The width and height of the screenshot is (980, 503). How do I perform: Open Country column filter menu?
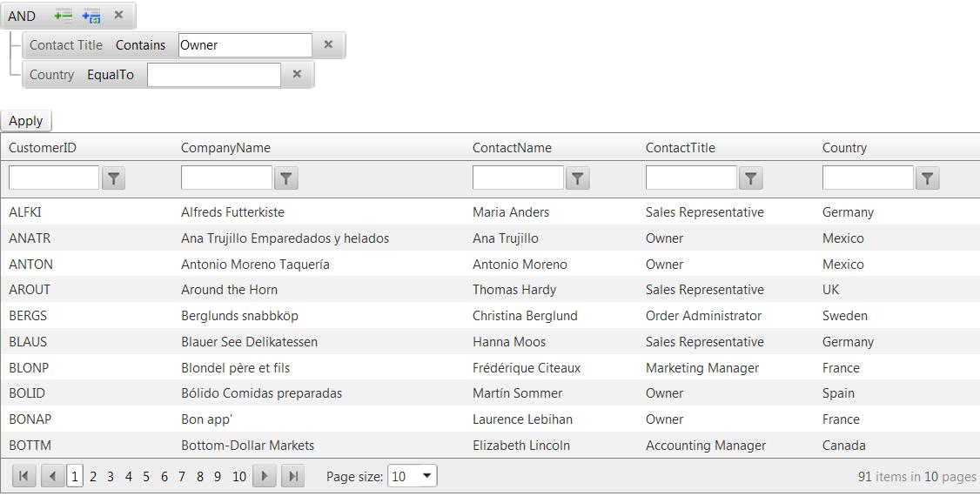click(x=928, y=178)
